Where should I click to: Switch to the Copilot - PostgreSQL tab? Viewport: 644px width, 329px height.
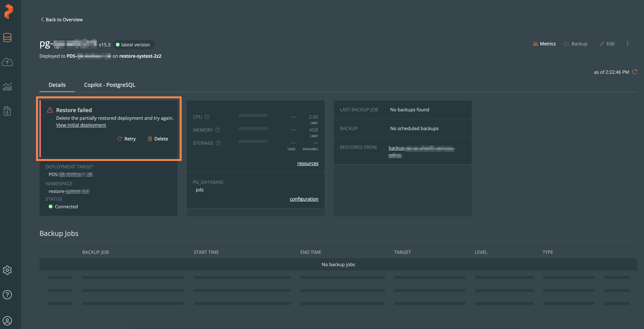click(x=109, y=84)
